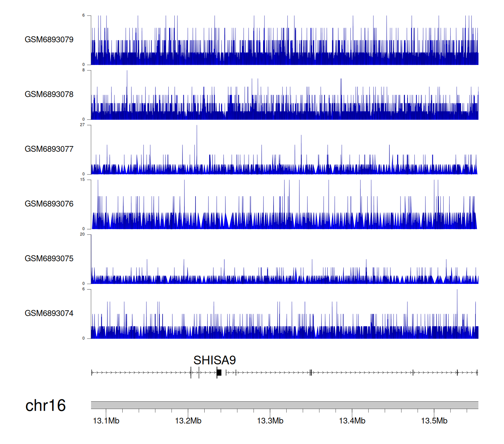Image resolution: width=504 pixels, height=444 pixels.
Task: Click the GSM6893077 track name
Action: pyautogui.click(x=49, y=149)
